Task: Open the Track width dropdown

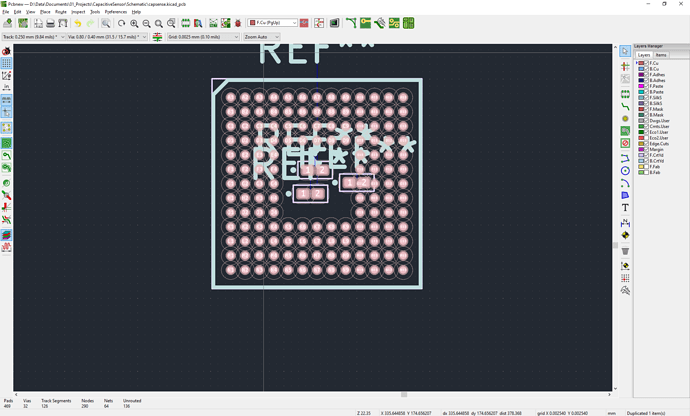Action: point(33,37)
